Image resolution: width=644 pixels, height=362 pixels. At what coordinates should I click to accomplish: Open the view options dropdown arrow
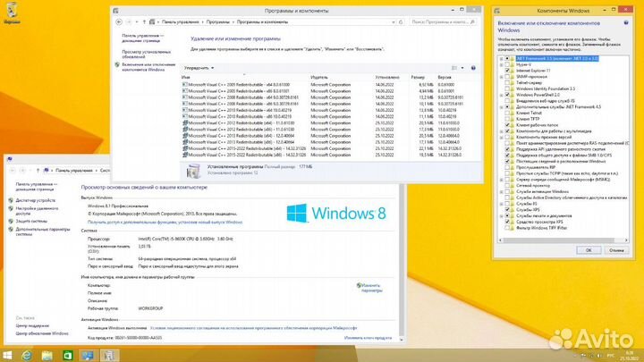point(462,68)
